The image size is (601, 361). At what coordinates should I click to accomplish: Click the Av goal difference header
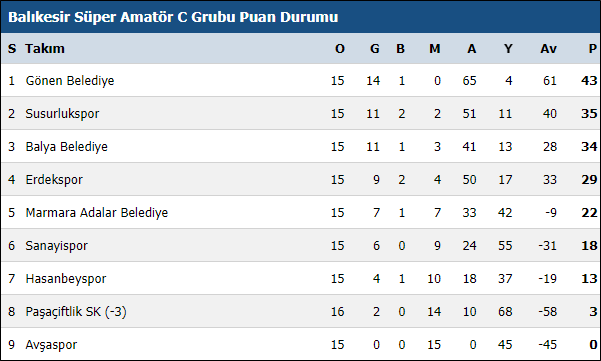pos(548,49)
